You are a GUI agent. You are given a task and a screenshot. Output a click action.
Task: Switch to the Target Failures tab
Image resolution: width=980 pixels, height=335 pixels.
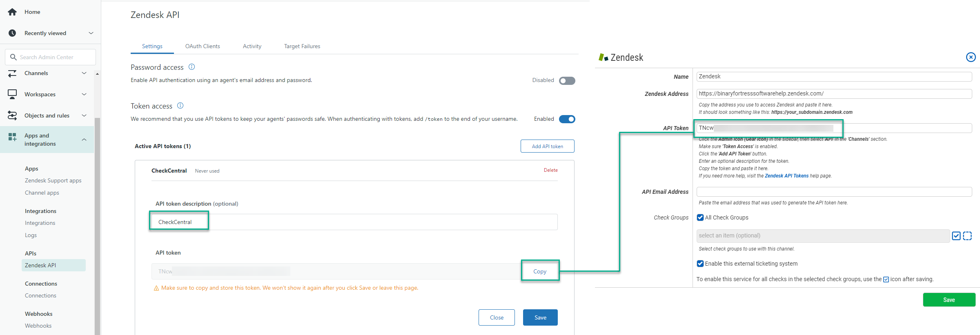pyautogui.click(x=302, y=46)
